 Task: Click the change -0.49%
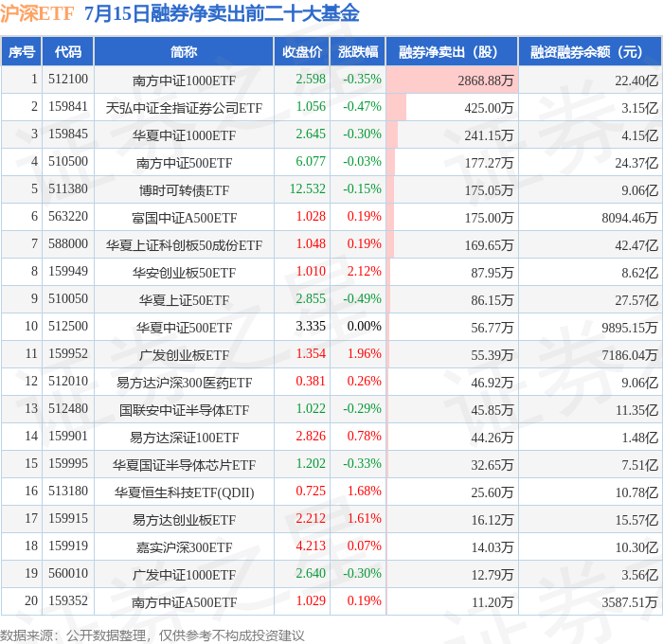[362, 299]
